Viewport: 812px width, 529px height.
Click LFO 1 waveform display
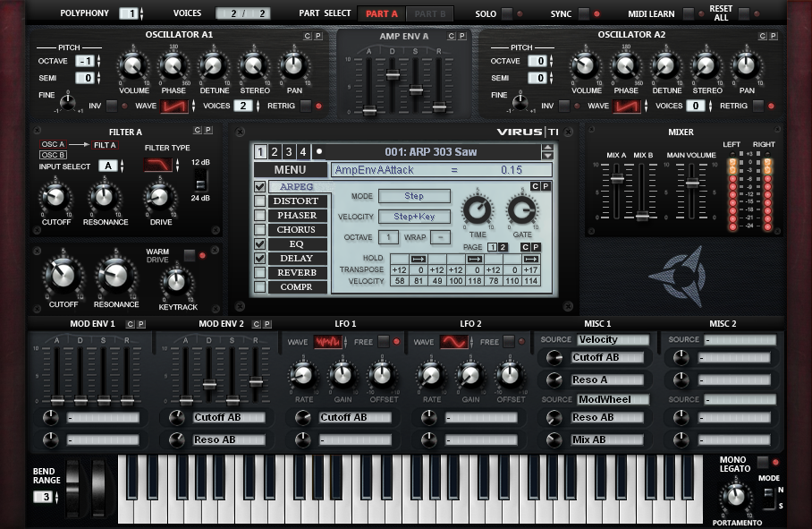click(328, 342)
